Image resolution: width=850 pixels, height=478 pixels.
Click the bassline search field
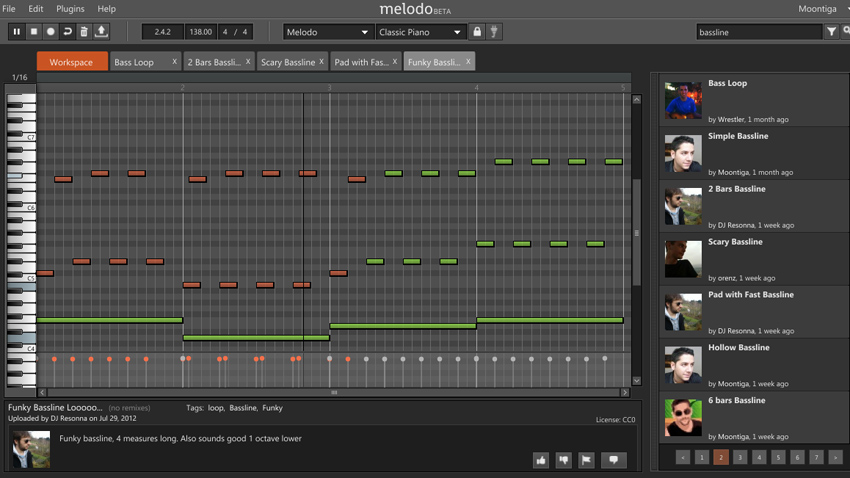coord(759,32)
